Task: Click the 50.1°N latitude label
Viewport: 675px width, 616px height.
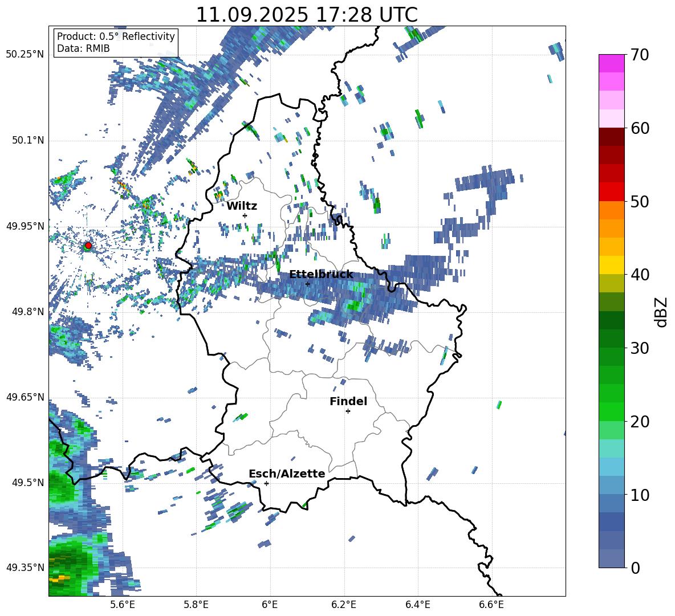Action: pyautogui.click(x=28, y=141)
